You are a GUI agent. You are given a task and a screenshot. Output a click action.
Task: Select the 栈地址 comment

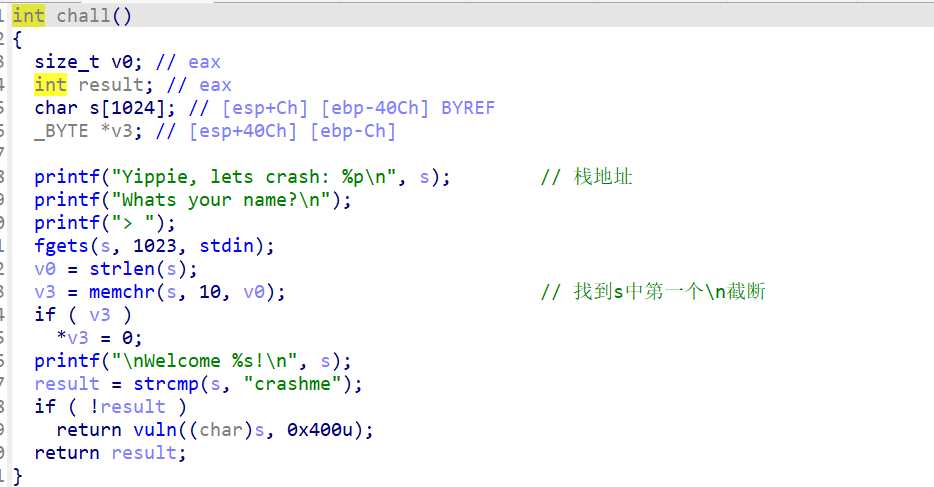[603, 177]
